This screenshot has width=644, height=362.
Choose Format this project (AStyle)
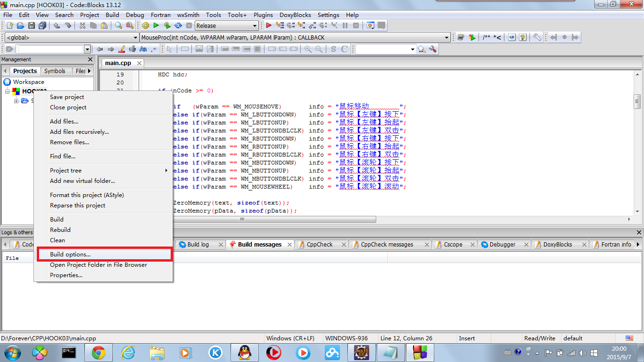click(x=104, y=195)
